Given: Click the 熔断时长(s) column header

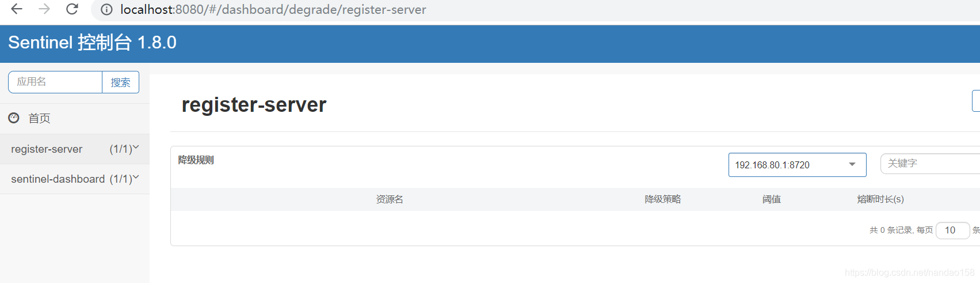Looking at the screenshot, I should click(x=880, y=199).
